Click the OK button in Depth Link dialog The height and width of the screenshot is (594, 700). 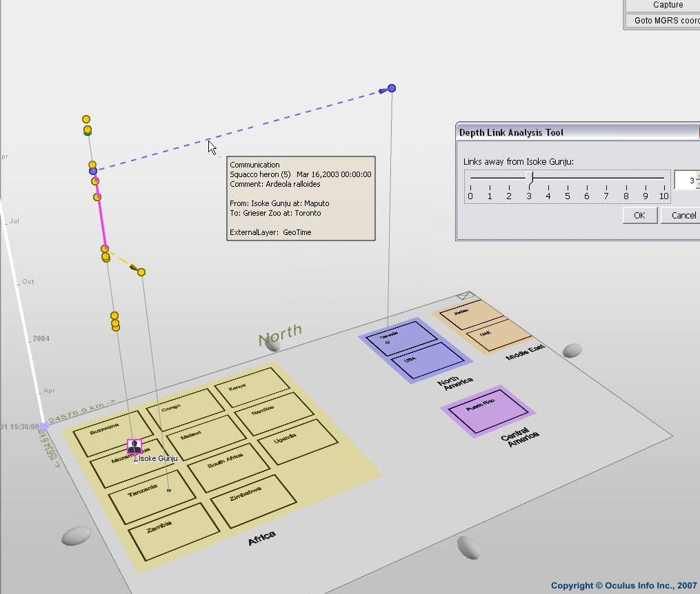click(639, 215)
